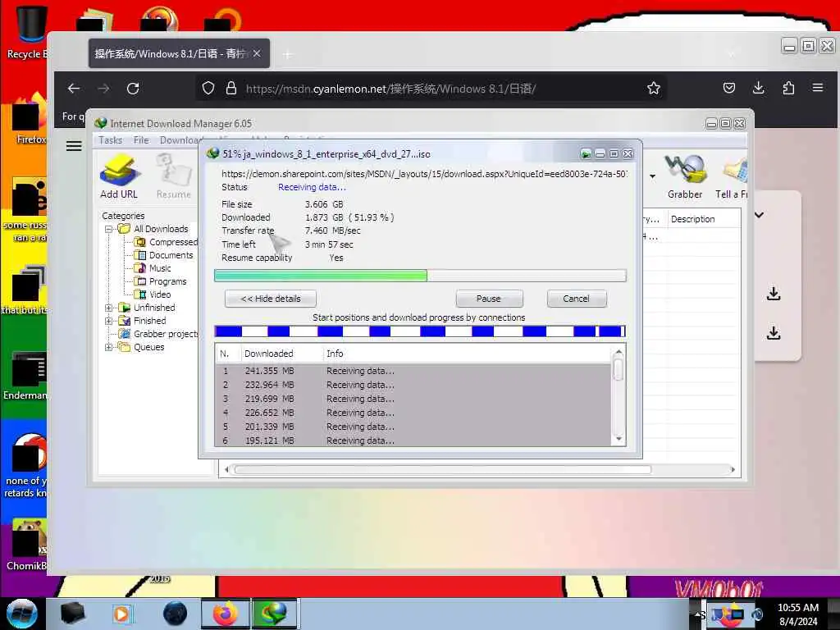Viewport: 840px width, 630px height.
Task: Cancel the download
Action: [x=577, y=299]
